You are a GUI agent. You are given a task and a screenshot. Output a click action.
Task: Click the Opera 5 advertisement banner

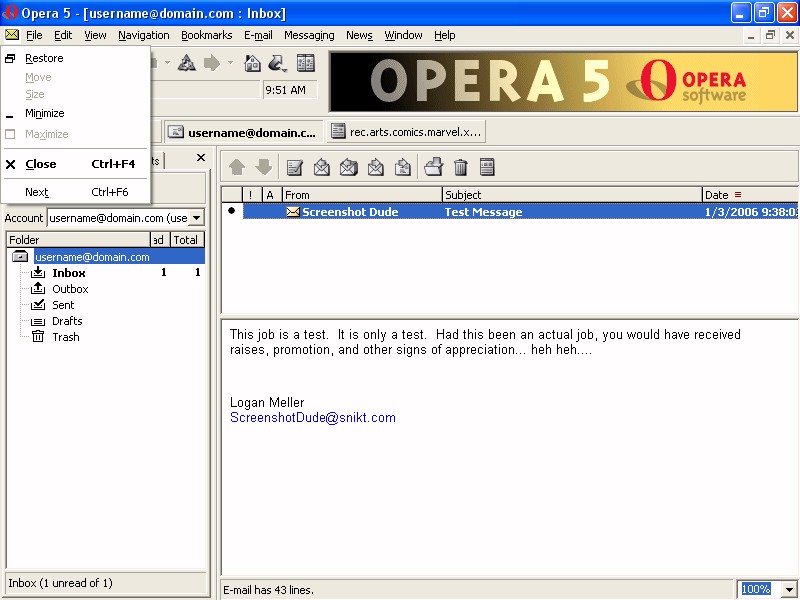point(563,81)
